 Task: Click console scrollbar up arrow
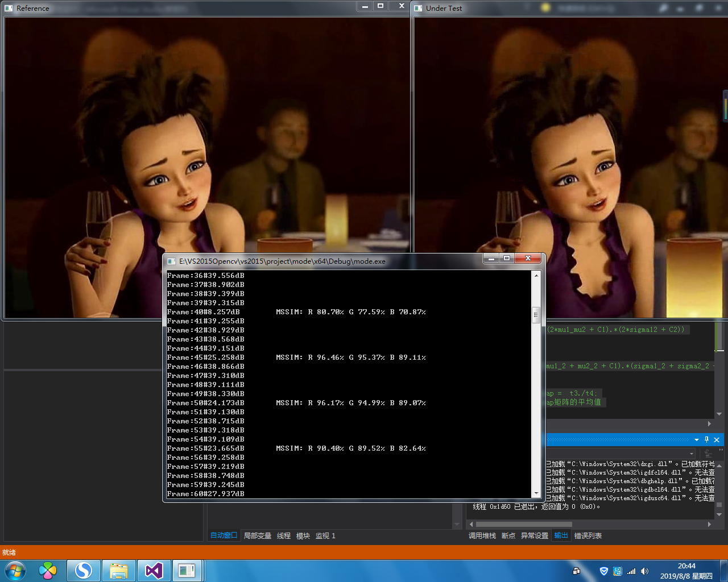coord(536,276)
